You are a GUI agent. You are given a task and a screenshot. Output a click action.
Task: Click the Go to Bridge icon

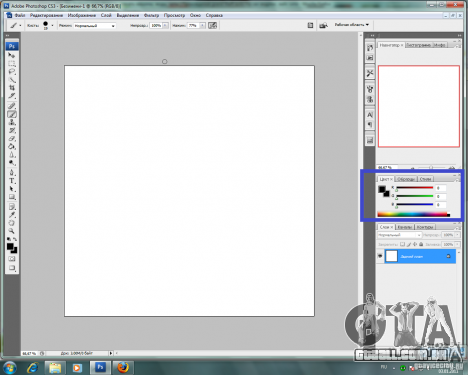(x=323, y=25)
